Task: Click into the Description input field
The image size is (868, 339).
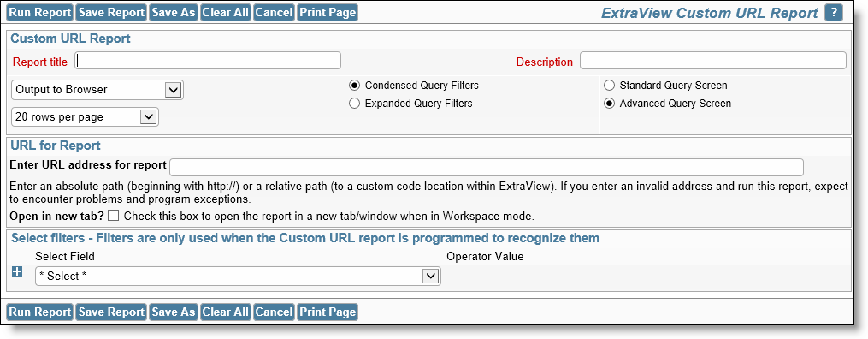Action: (x=713, y=61)
